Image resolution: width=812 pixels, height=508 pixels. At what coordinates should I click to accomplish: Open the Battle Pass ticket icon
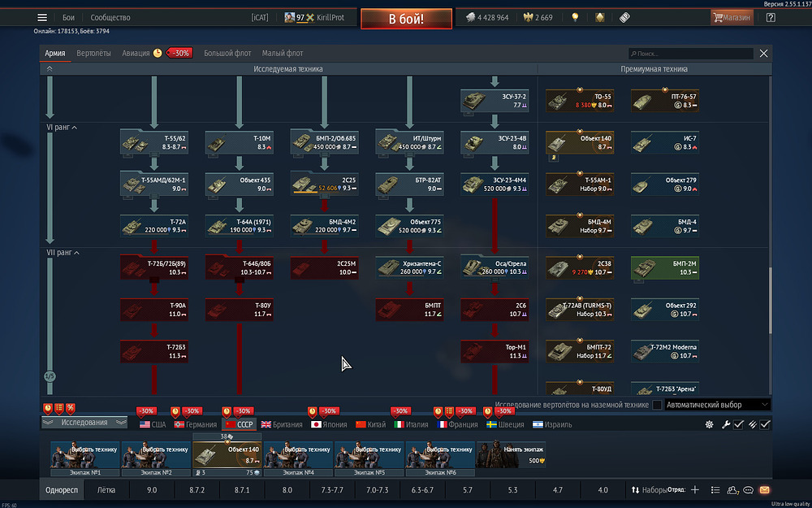coord(624,18)
